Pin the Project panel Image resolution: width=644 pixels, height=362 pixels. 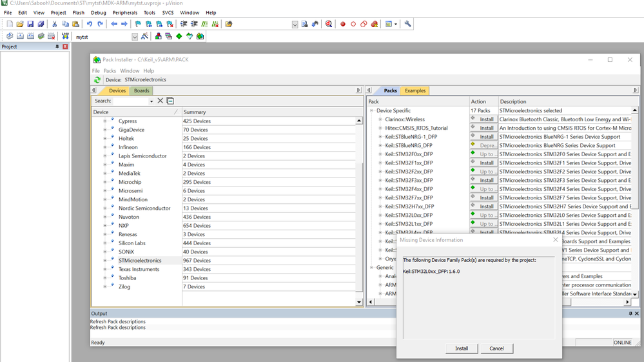point(57,47)
